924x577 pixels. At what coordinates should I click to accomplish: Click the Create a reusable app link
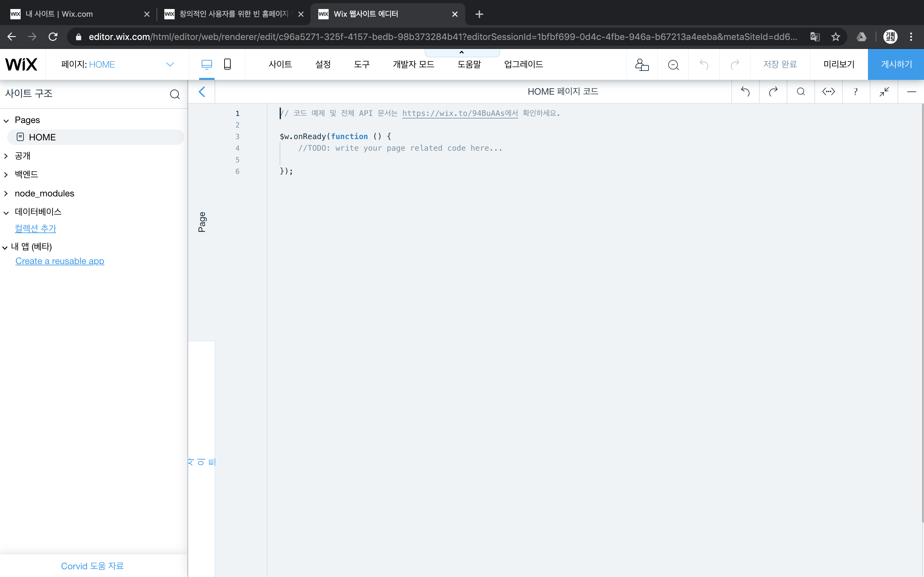60,261
